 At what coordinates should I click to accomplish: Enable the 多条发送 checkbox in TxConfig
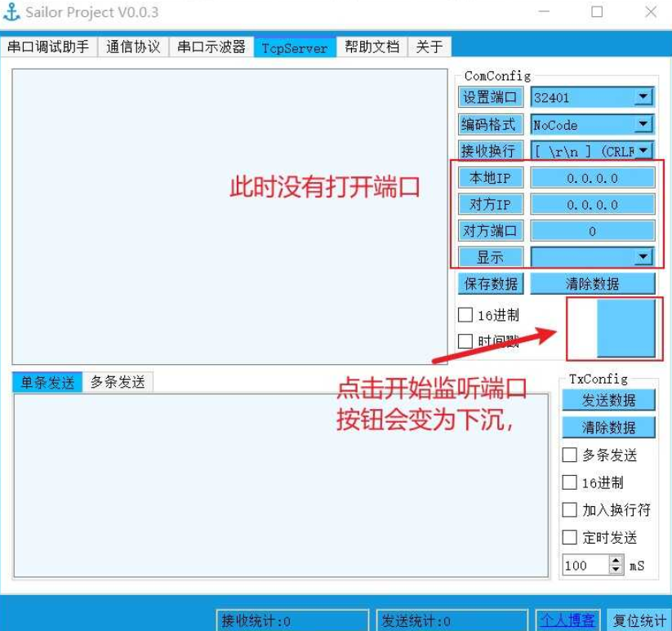pos(569,455)
